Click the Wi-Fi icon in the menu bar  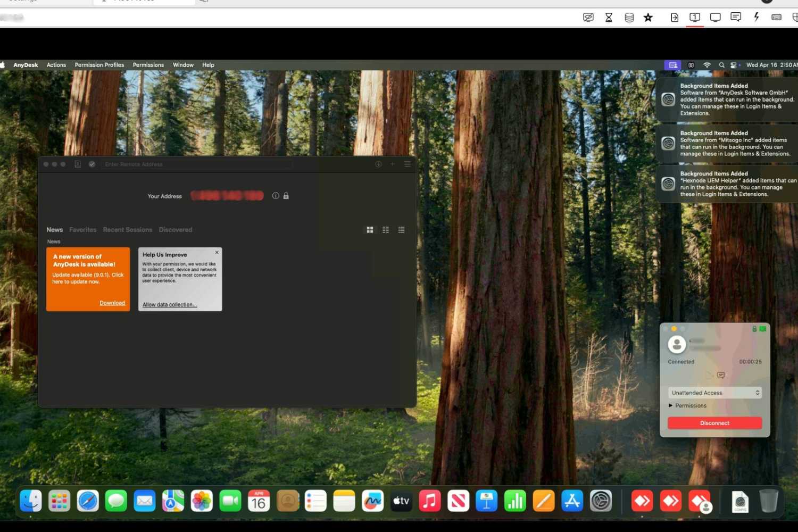(x=707, y=65)
